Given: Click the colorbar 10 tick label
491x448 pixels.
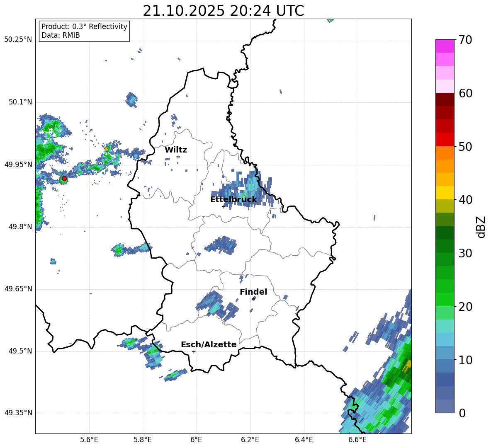Looking at the screenshot, I should tap(465, 360).
